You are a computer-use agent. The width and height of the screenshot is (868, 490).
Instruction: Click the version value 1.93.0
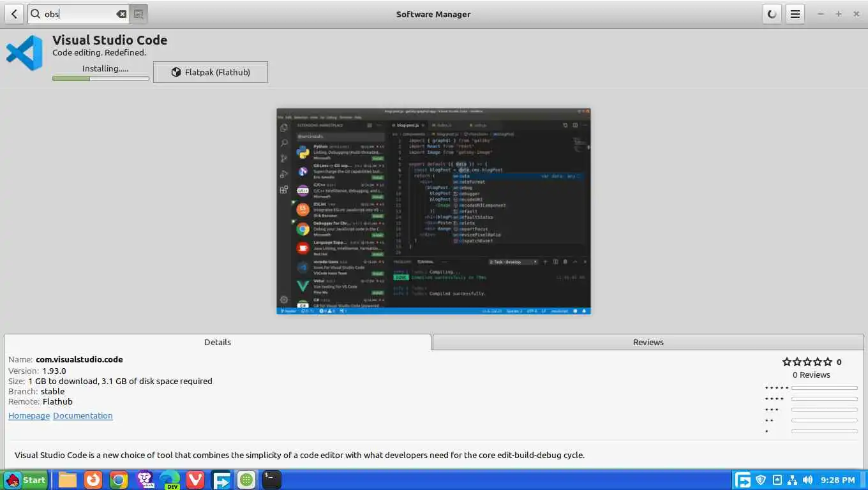(54, 371)
